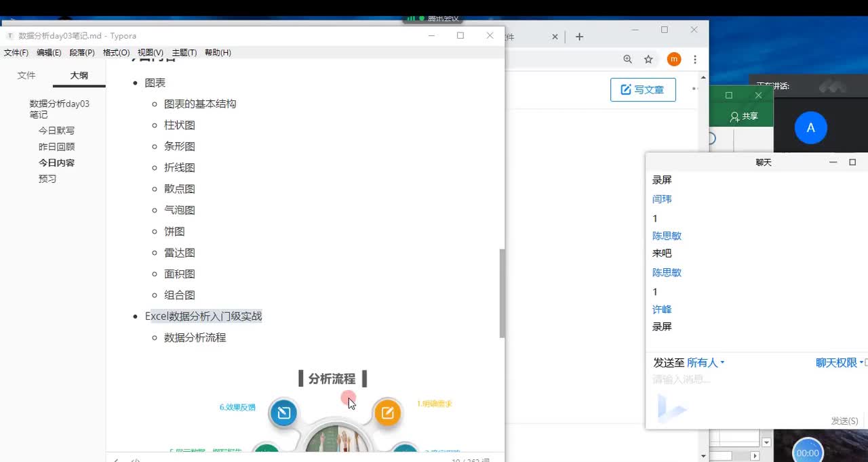Switch to the 大纲 sidebar tab
868x462 pixels.
pos(79,75)
